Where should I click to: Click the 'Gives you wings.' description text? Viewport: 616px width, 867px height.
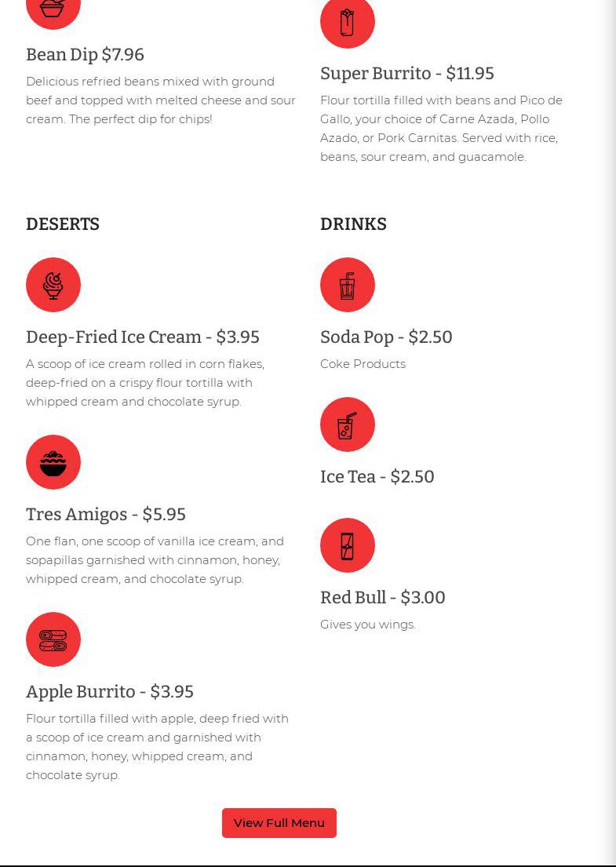pos(367,625)
